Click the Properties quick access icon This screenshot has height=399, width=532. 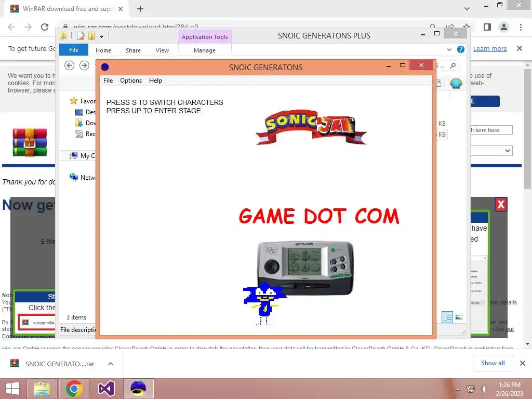coord(81,36)
